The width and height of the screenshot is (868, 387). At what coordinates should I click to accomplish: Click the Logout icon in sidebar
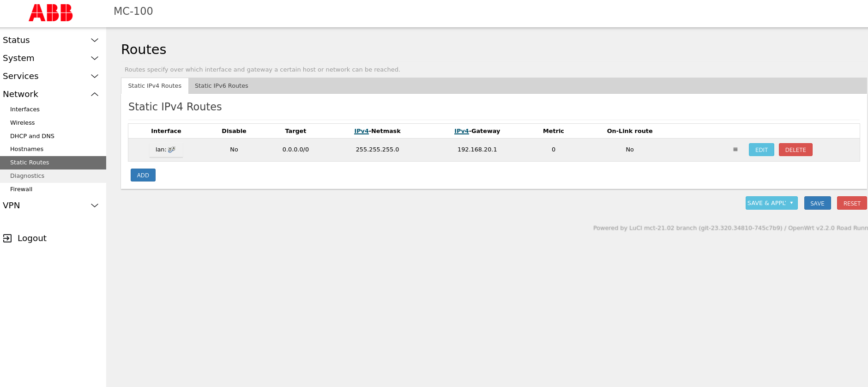click(x=7, y=238)
